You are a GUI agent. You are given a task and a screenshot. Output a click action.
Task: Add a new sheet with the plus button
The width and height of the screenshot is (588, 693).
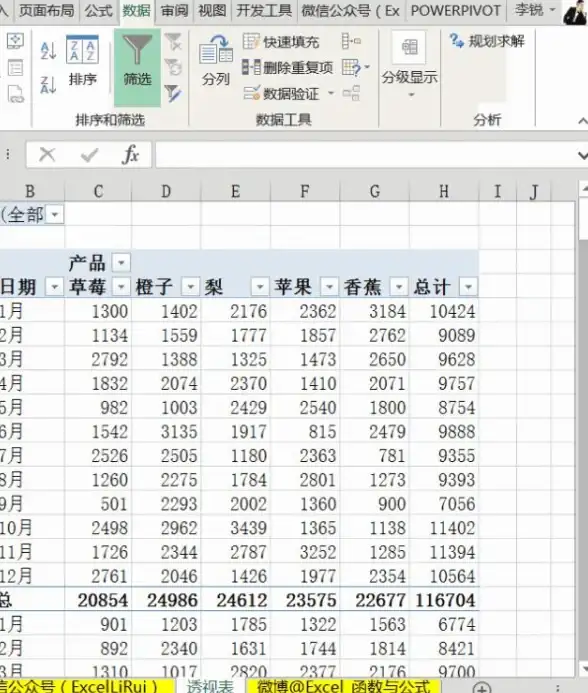click(481, 687)
